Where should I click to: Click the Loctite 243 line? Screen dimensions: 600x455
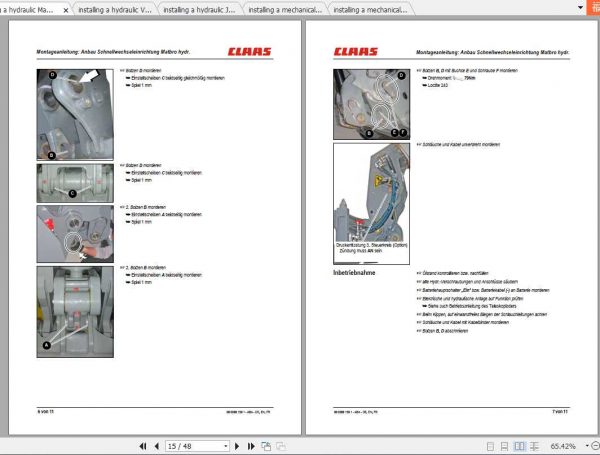click(x=435, y=85)
